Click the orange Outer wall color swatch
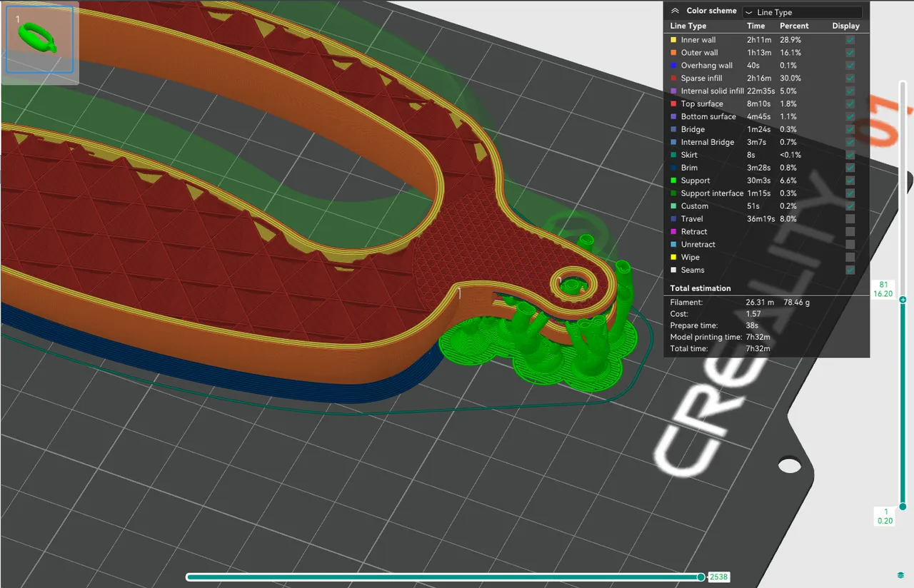The image size is (914, 588). [673, 52]
